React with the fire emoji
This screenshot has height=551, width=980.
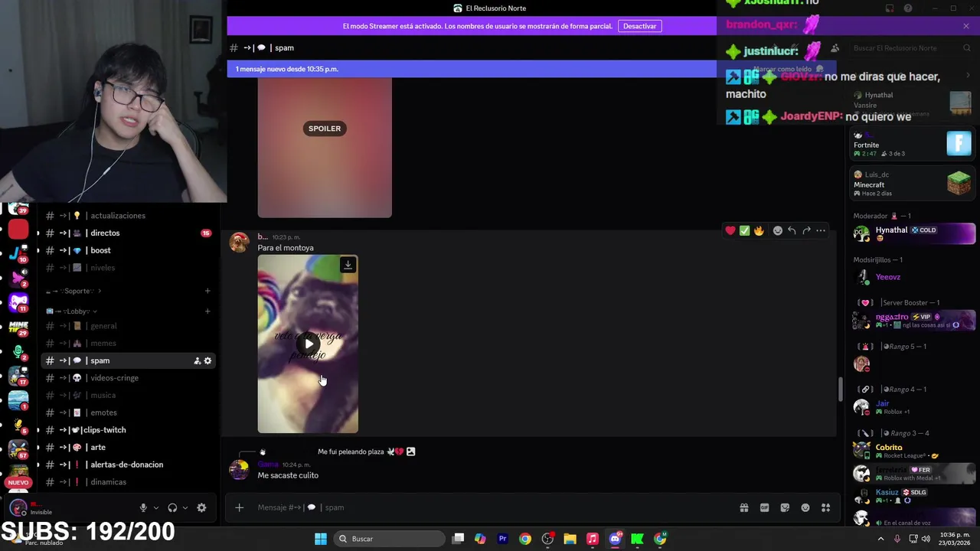[759, 230]
